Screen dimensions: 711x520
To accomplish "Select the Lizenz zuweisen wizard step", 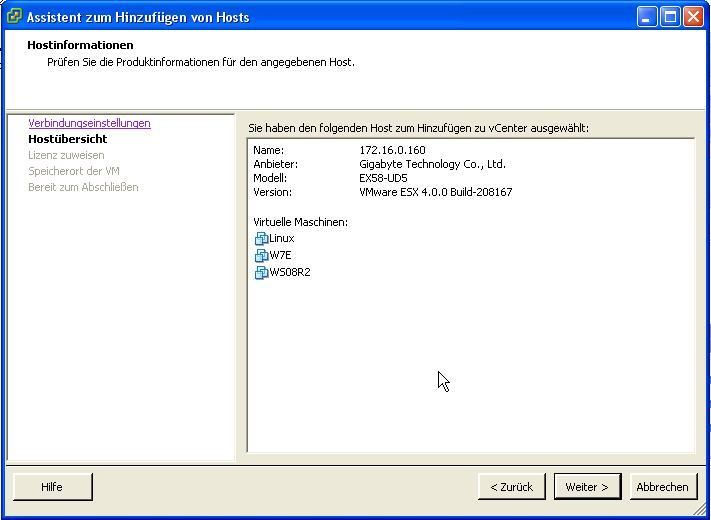I will [x=66, y=155].
